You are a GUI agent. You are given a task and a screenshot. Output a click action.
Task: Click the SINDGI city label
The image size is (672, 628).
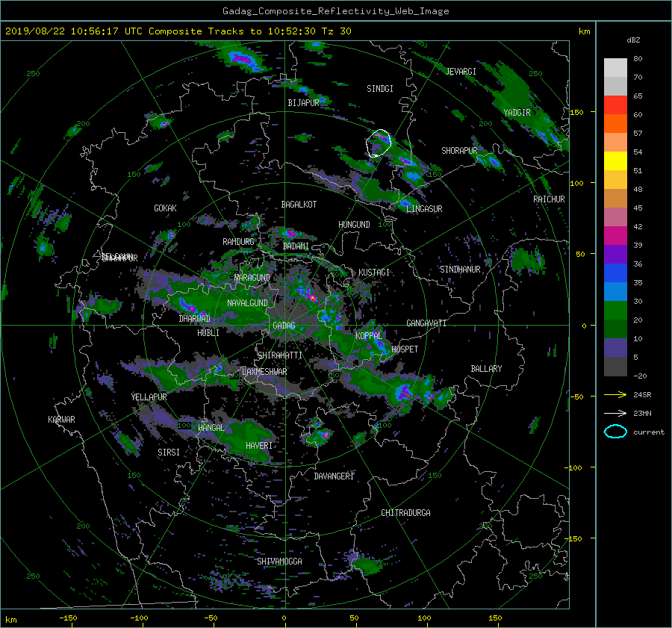pyautogui.click(x=380, y=89)
